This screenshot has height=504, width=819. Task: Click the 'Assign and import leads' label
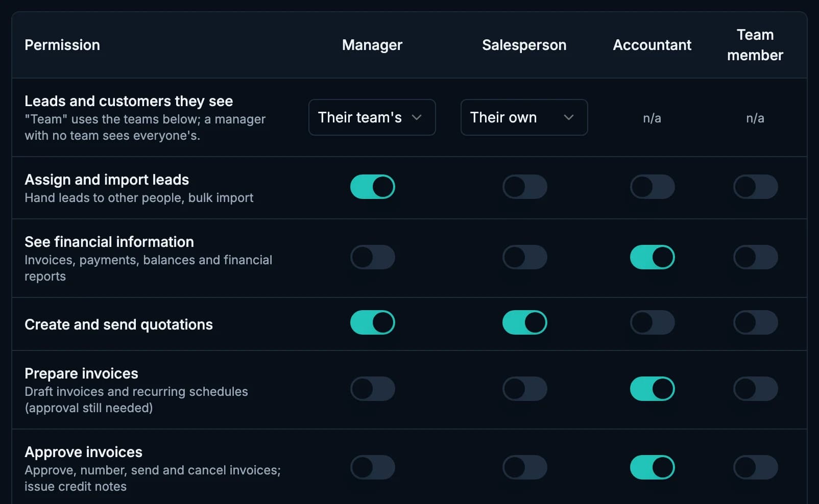pyautogui.click(x=107, y=180)
